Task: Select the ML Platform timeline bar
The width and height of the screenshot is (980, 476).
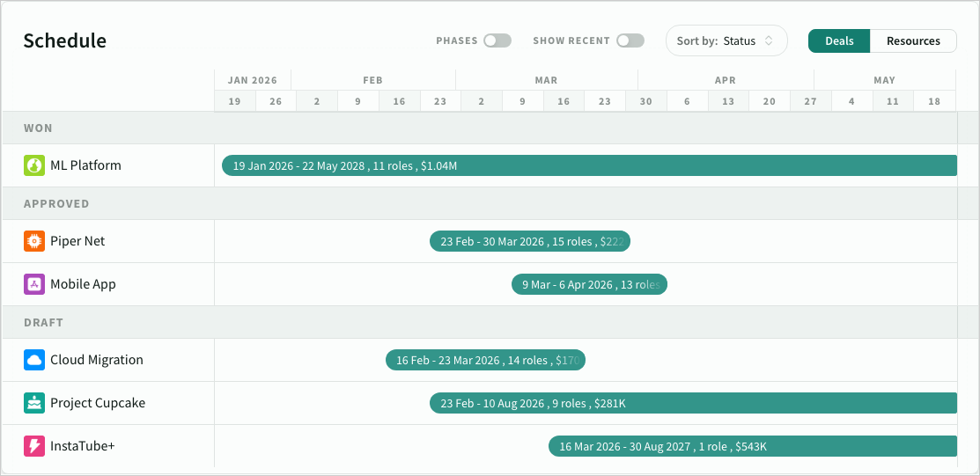Action: tap(589, 165)
